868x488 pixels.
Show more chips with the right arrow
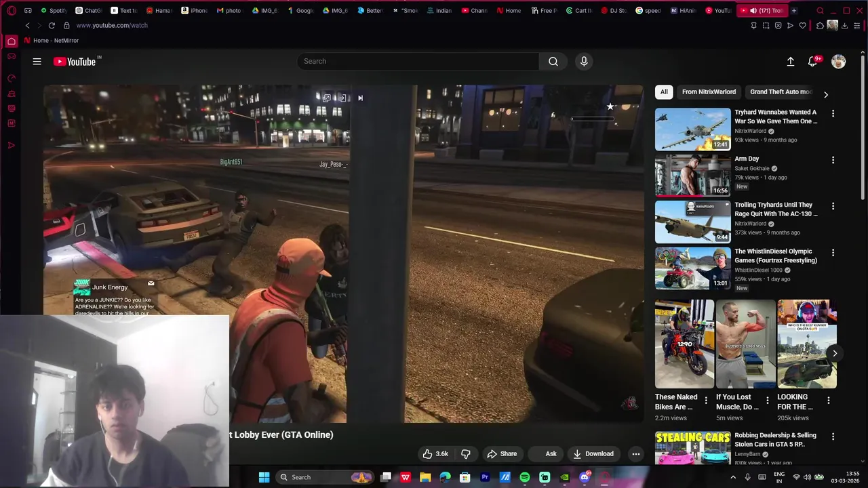(x=825, y=94)
